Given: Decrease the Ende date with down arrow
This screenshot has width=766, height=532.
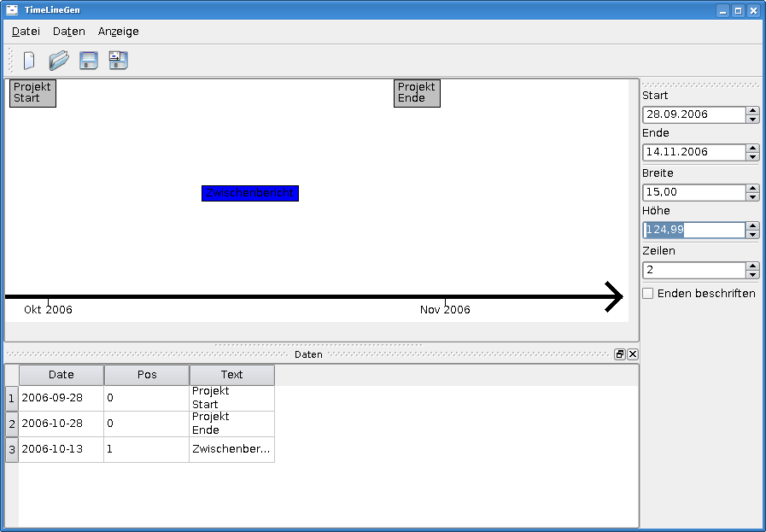Looking at the screenshot, I should [x=752, y=156].
